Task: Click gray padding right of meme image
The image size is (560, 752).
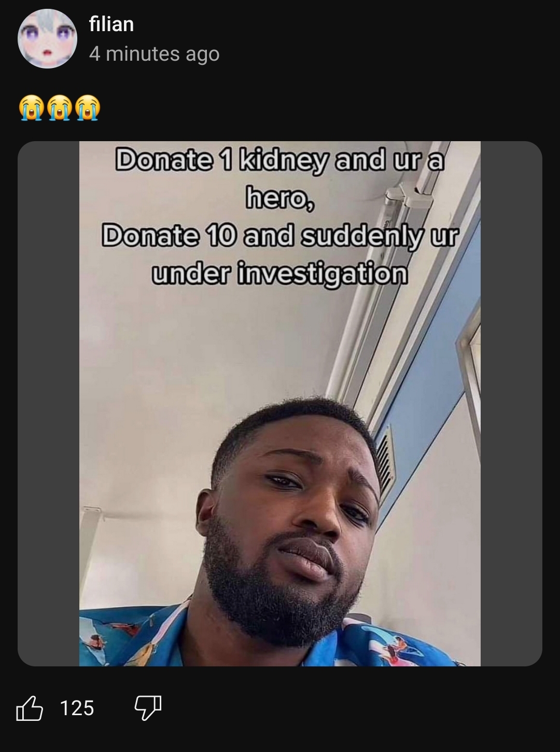Action: click(x=511, y=403)
